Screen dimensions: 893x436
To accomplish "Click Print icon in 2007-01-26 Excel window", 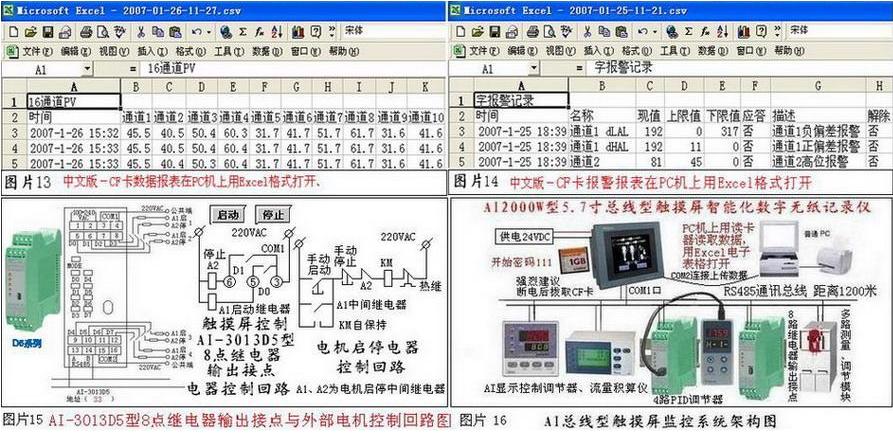I will click(x=85, y=32).
